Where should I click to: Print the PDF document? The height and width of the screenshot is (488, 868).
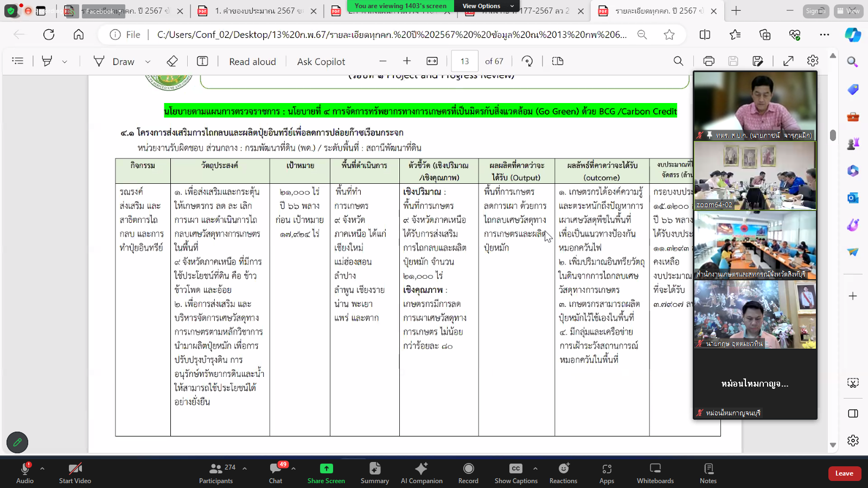(x=709, y=61)
